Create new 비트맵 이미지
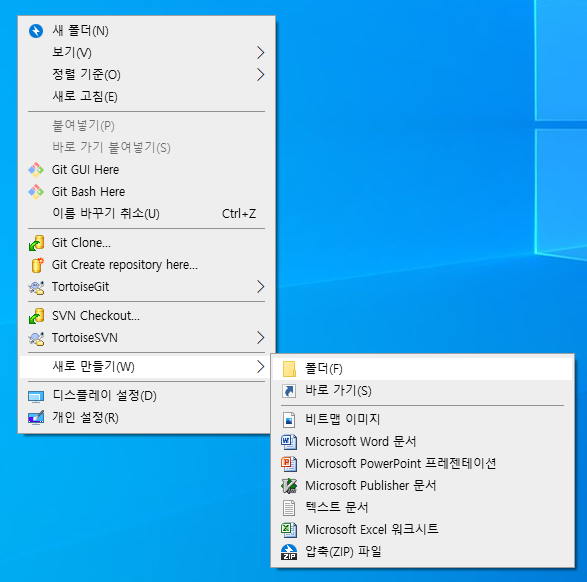The height and width of the screenshot is (582, 587). 423,420
